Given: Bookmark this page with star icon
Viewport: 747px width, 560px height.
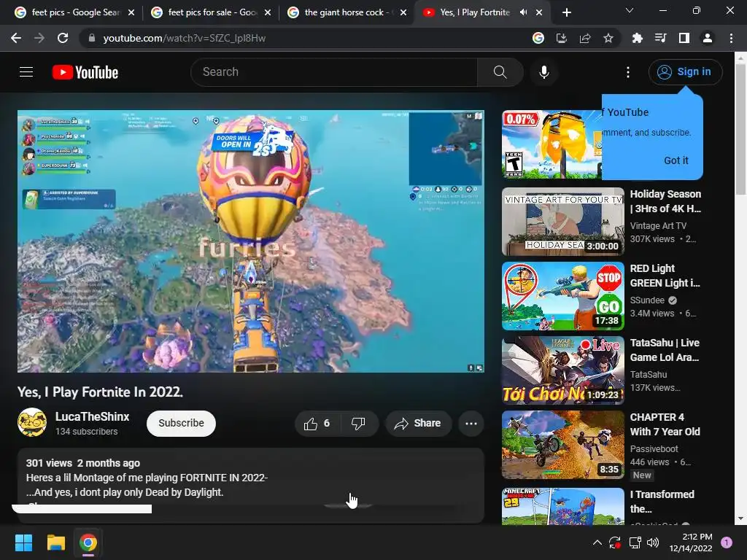Looking at the screenshot, I should (x=608, y=38).
